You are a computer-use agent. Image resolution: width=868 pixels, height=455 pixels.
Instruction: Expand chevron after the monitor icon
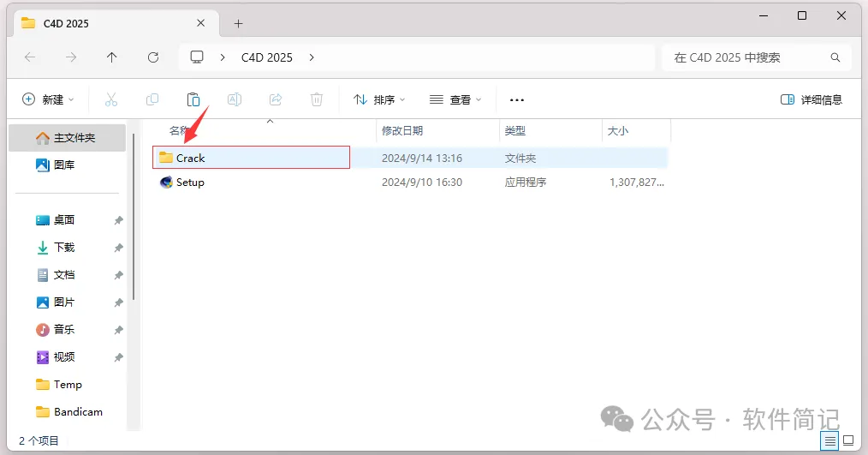tap(223, 57)
